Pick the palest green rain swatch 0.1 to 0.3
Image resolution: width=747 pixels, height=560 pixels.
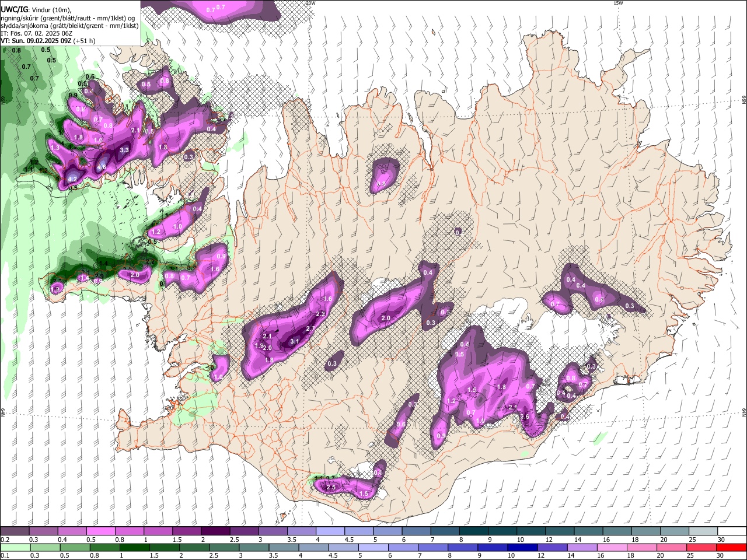pos(15,547)
